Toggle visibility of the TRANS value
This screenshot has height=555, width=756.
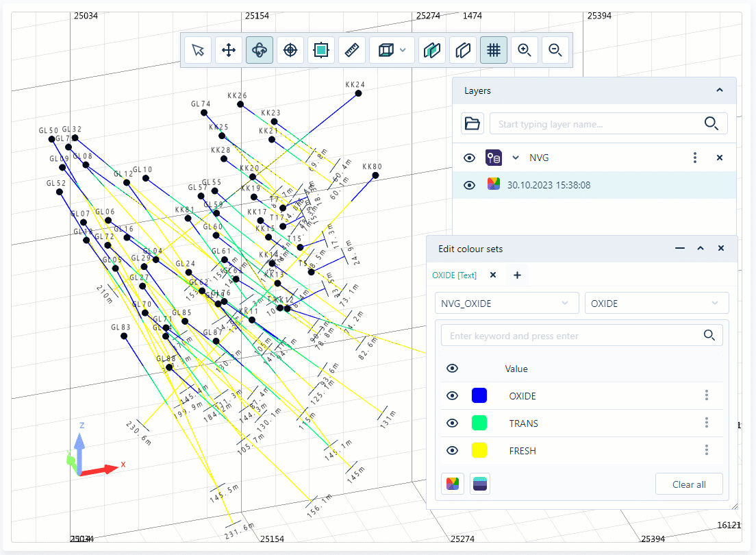452,423
